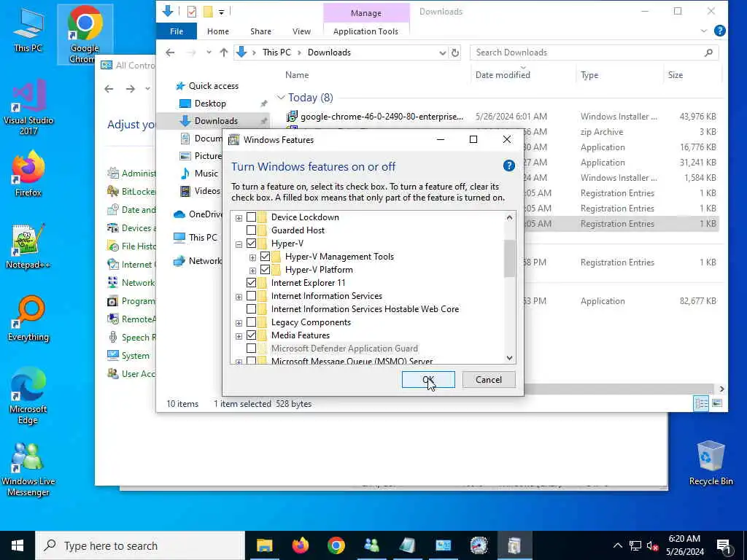
Task: Expand Legacy Components node
Action: 239,323
